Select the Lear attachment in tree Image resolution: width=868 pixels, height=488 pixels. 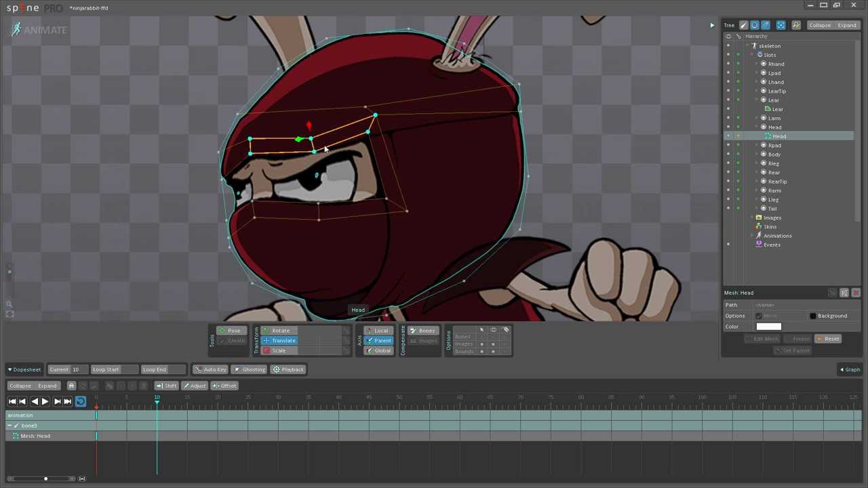[777, 109]
